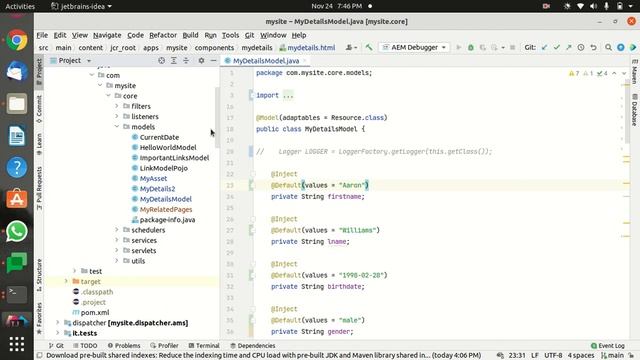Click the 23:31 line column indicator
Image resolution: width=640 pixels, height=360 pixels.
coord(517,355)
